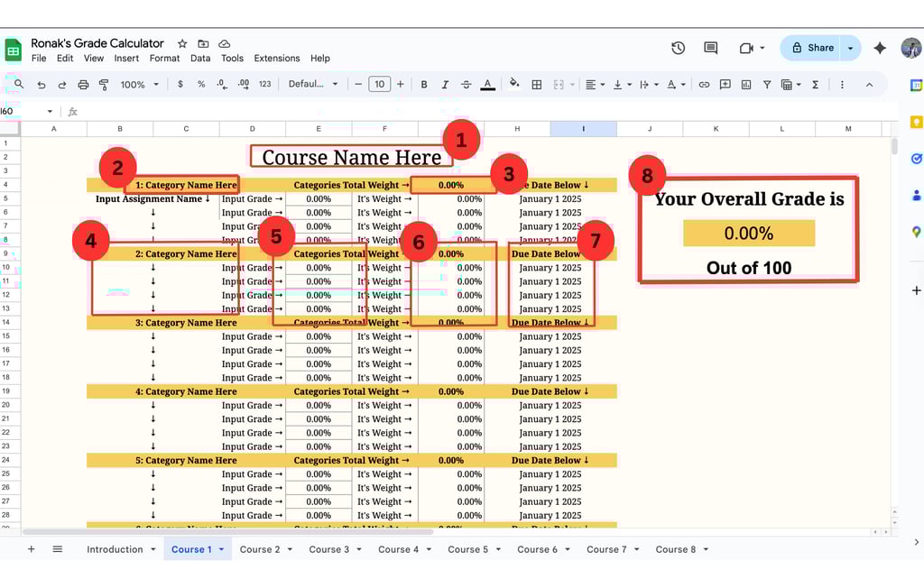Click the paint format roller icon
The image size is (924, 588).
tap(104, 85)
